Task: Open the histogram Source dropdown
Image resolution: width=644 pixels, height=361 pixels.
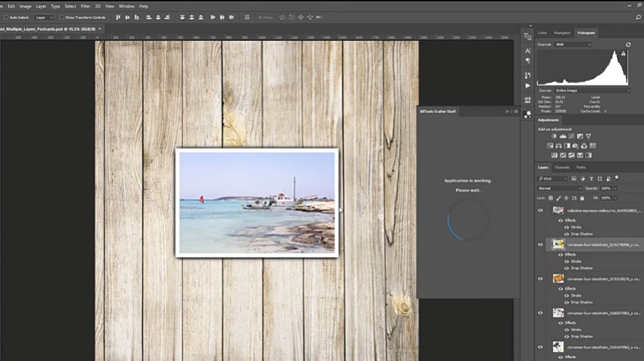Action: pos(592,90)
